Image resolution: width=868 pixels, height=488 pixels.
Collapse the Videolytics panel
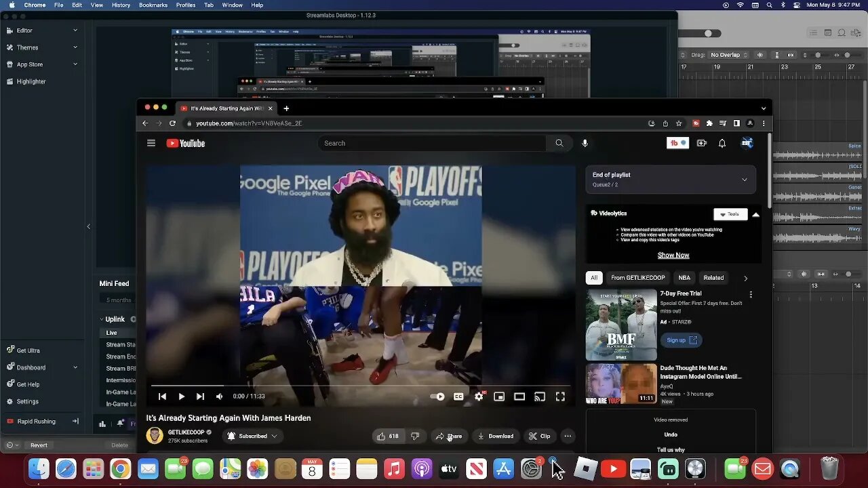755,214
